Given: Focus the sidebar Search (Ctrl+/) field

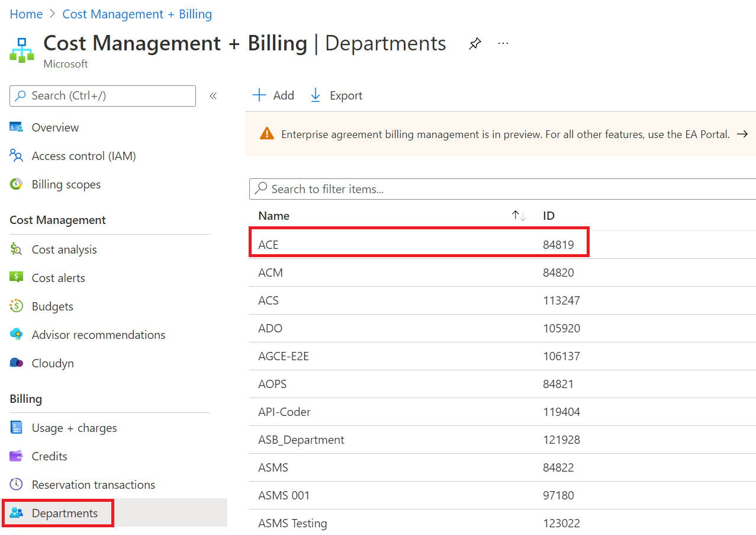Looking at the screenshot, I should [x=103, y=96].
